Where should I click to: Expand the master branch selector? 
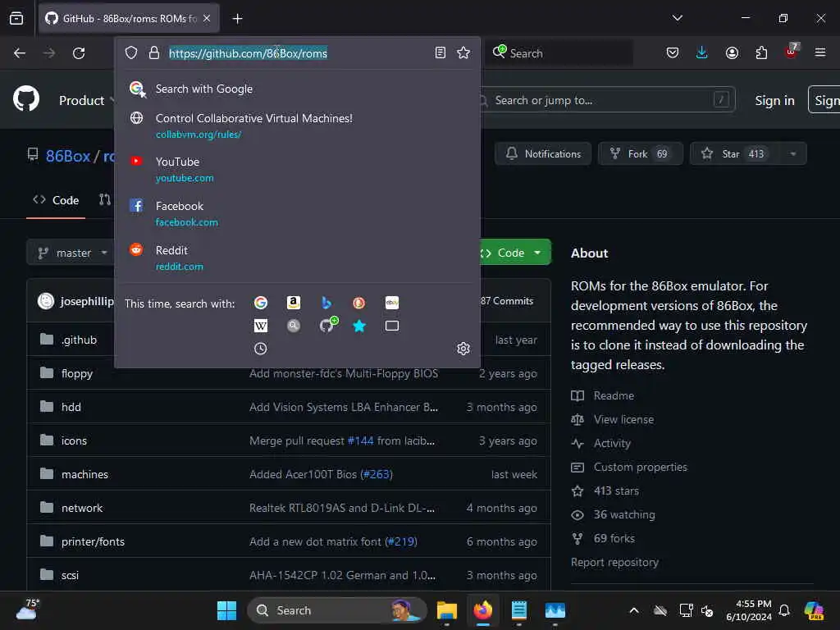point(72,253)
